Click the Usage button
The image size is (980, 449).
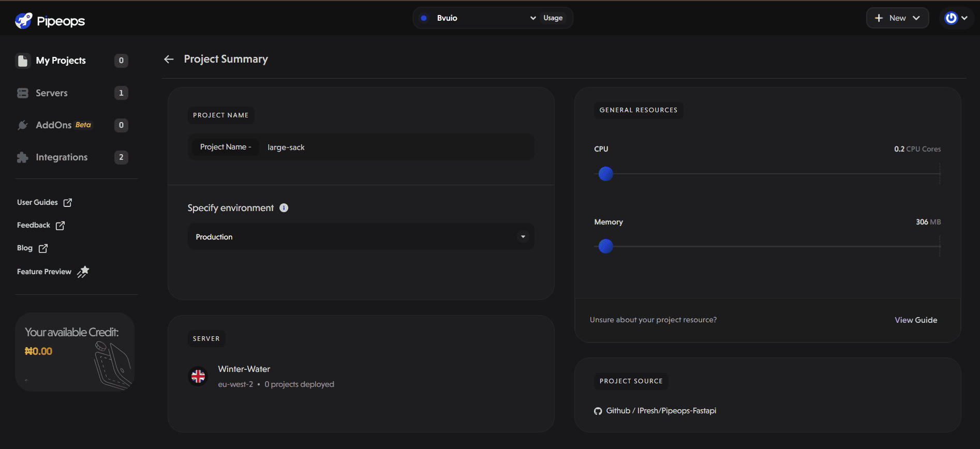553,18
